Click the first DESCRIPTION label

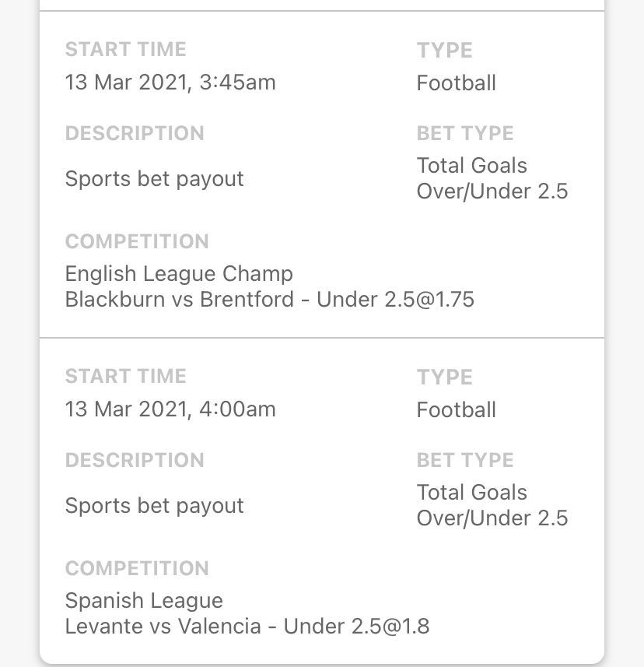tap(135, 134)
